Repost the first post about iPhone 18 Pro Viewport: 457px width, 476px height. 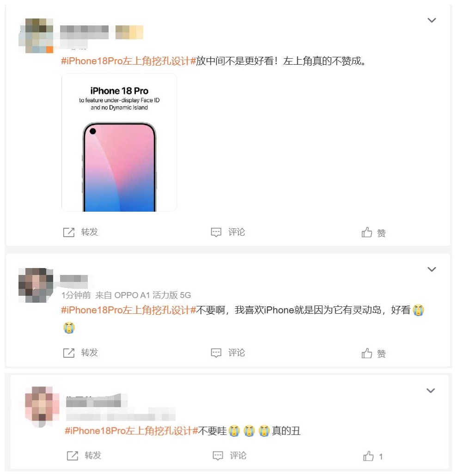[x=80, y=232]
